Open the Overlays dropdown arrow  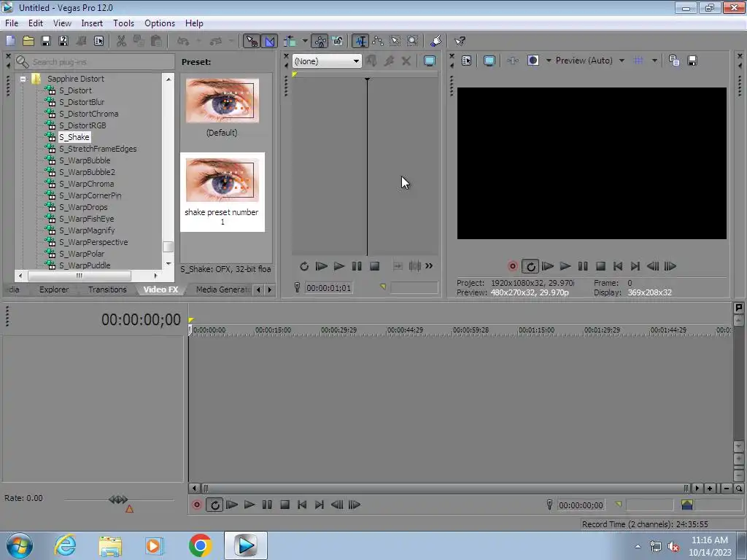(x=654, y=61)
